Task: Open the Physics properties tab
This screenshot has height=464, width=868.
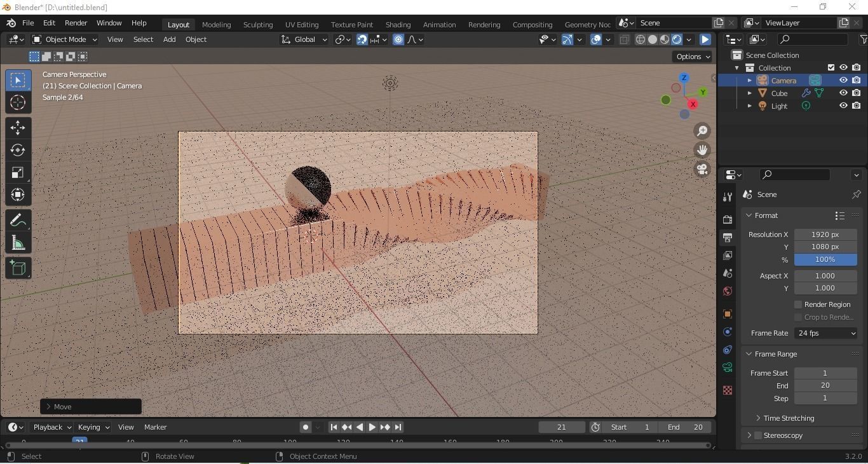Action: tap(728, 332)
